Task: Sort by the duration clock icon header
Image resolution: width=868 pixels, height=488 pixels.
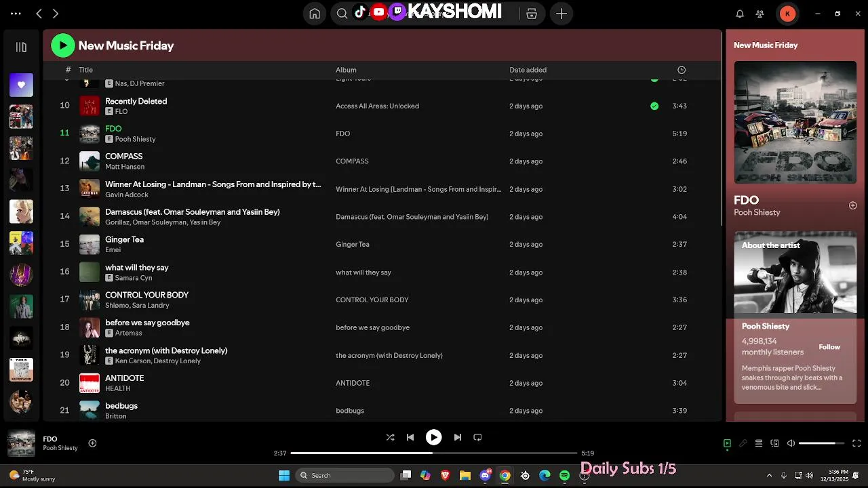Action: pyautogui.click(x=682, y=70)
